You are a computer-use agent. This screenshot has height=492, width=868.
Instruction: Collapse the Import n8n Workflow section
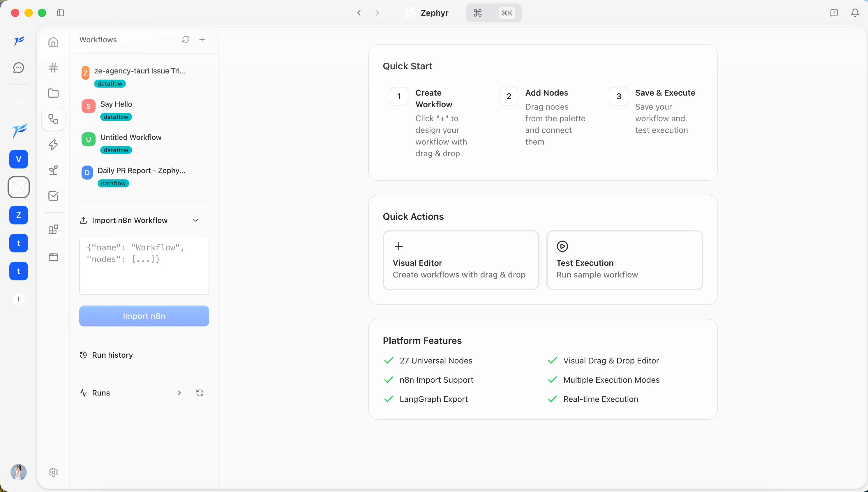pos(195,220)
